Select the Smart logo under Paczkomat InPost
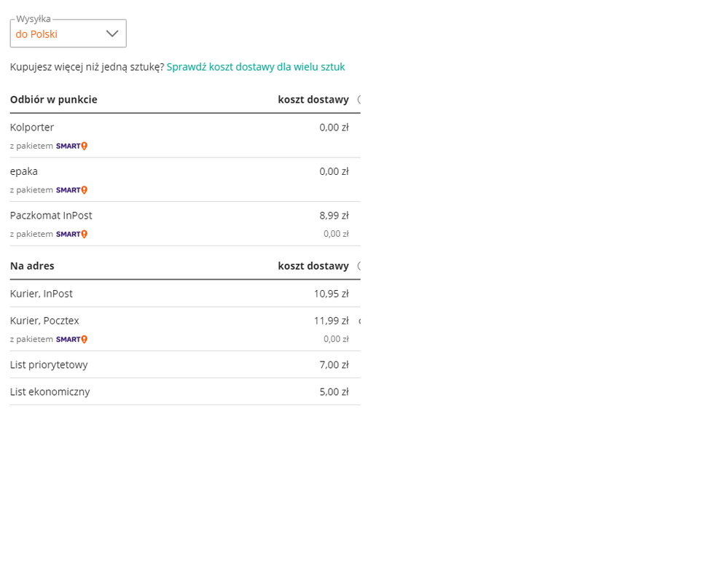This screenshot has height=583, width=728. coord(71,234)
